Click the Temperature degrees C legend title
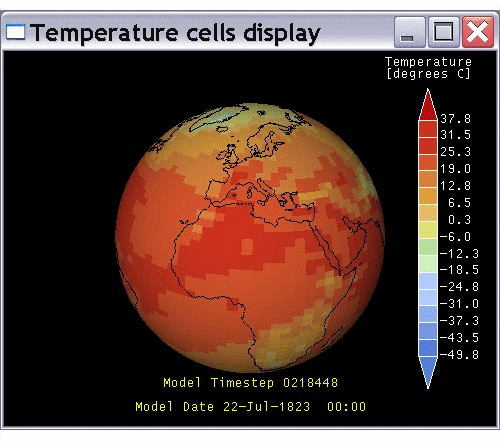The width and height of the screenshot is (500, 441). (x=428, y=68)
